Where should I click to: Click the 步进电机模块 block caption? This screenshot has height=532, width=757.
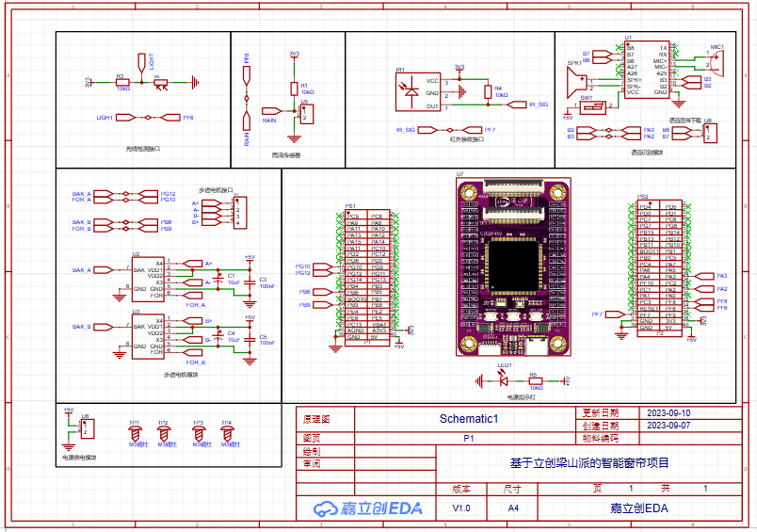coord(181,375)
